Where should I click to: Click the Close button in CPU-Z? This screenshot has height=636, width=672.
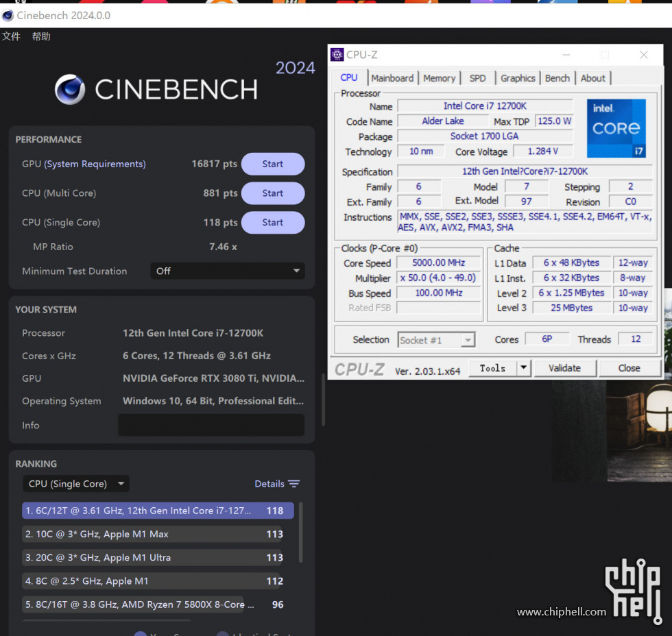click(629, 368)
